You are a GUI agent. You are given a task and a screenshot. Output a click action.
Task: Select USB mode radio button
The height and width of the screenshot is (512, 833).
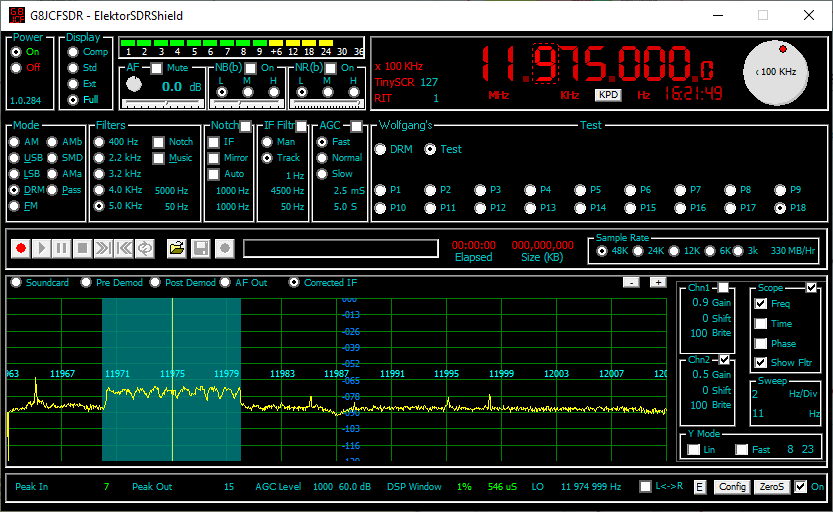click(x=15, y=158)
